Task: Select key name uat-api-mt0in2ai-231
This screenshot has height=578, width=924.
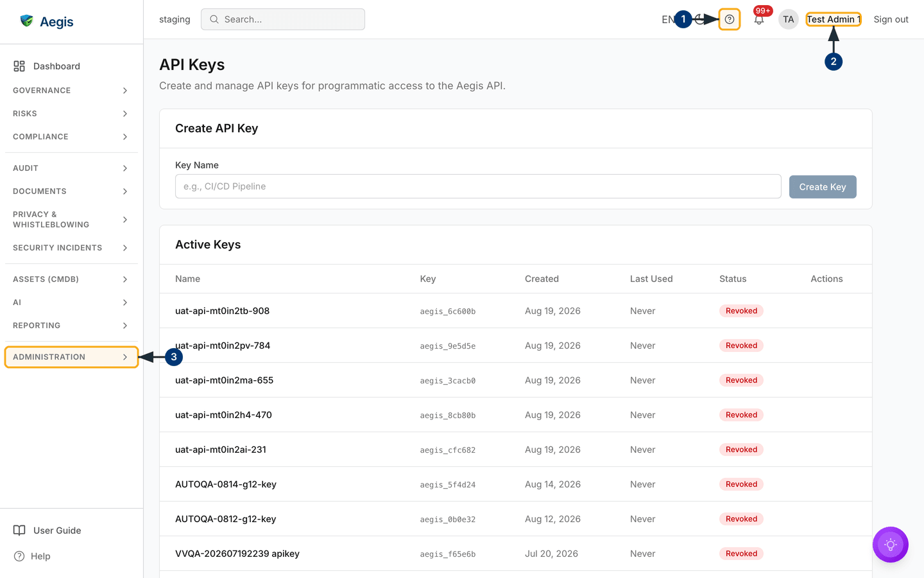Action: (x=221, y=450)
